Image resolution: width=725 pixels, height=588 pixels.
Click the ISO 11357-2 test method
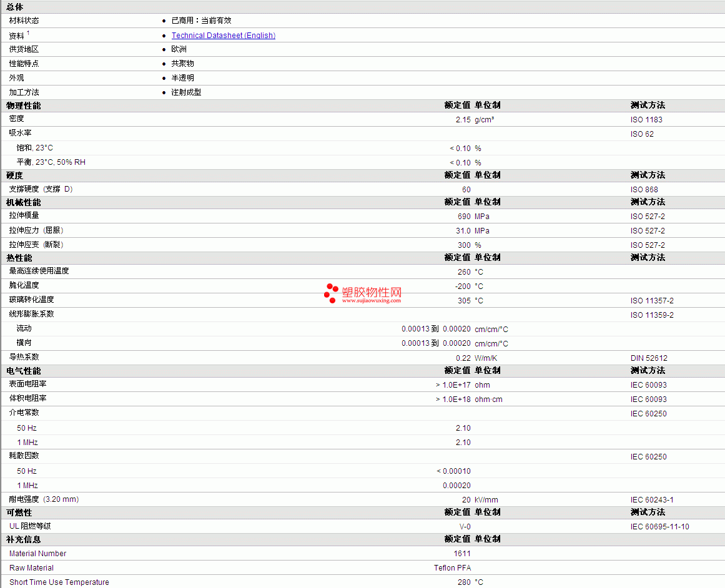coord(651,301)
